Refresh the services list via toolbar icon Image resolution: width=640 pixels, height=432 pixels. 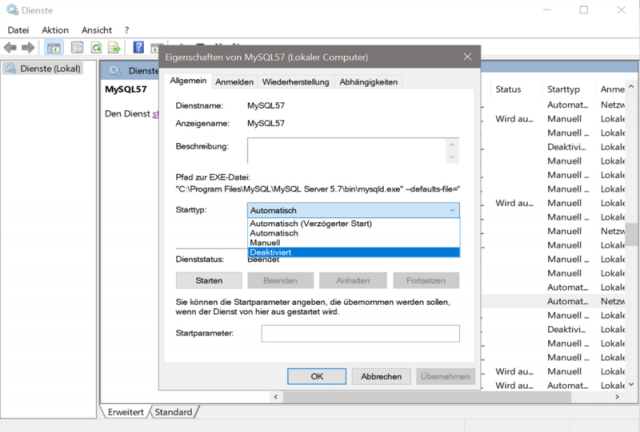point(96,48)
